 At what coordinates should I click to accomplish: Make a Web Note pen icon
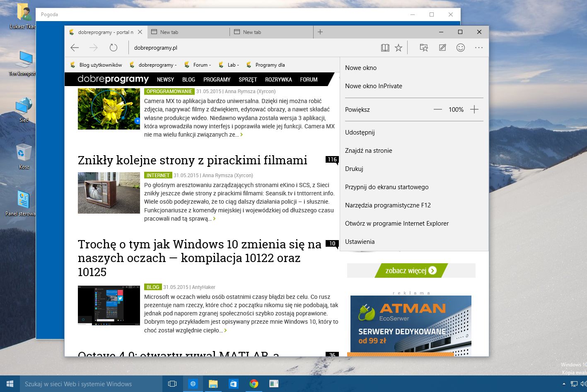[442, 48]
